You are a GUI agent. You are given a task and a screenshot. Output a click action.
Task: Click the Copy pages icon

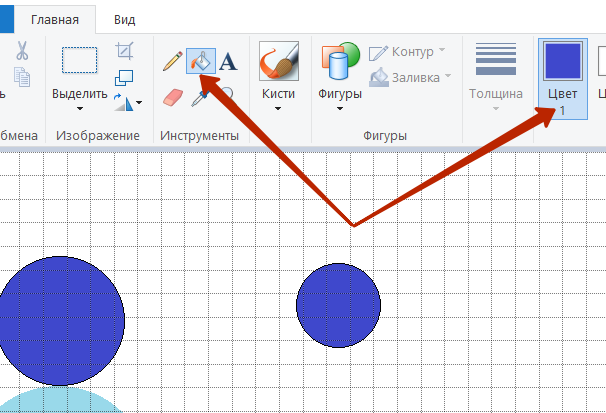[x=22, y=76]
